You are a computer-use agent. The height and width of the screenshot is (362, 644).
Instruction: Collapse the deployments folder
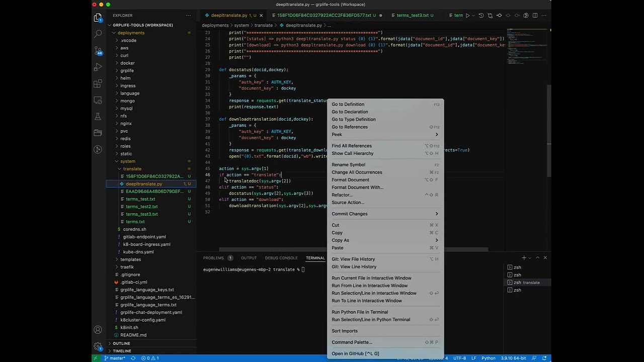[151, 33]
